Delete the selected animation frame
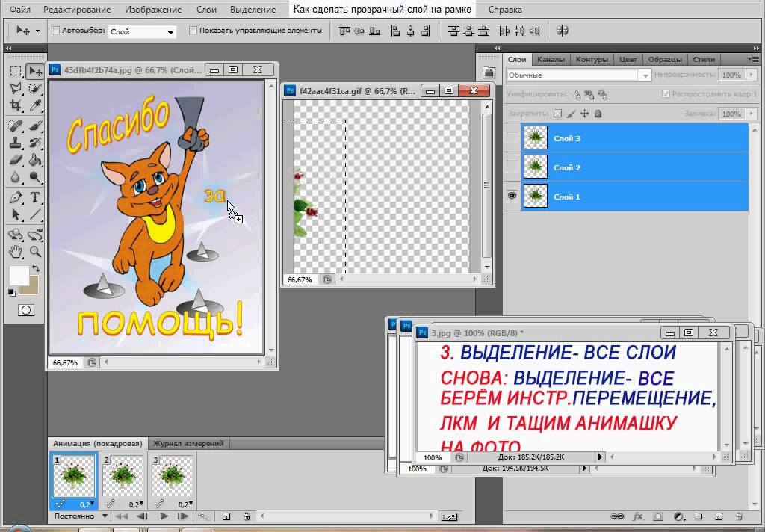Image resolution: width=765 pixels, height=532 pixels. pos(247,516)
